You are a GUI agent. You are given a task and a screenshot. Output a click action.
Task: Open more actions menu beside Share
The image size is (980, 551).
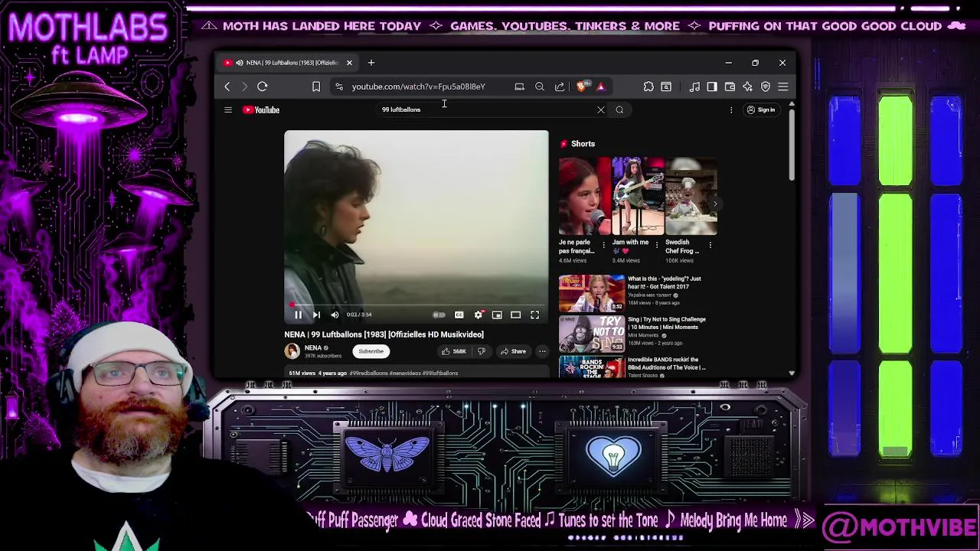tap(542, 351)
